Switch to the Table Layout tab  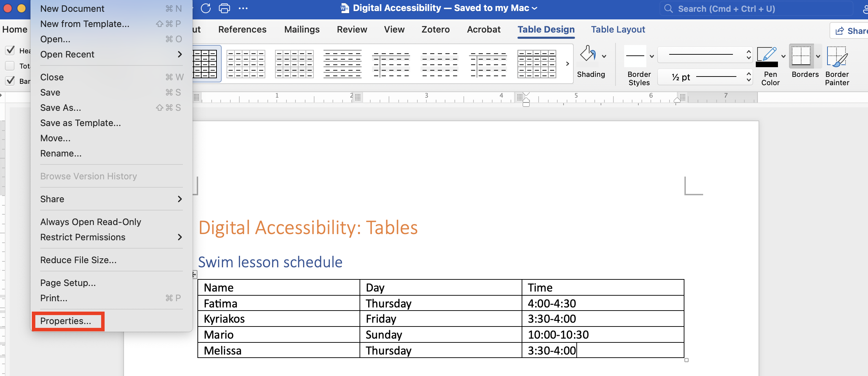(617, 29)
